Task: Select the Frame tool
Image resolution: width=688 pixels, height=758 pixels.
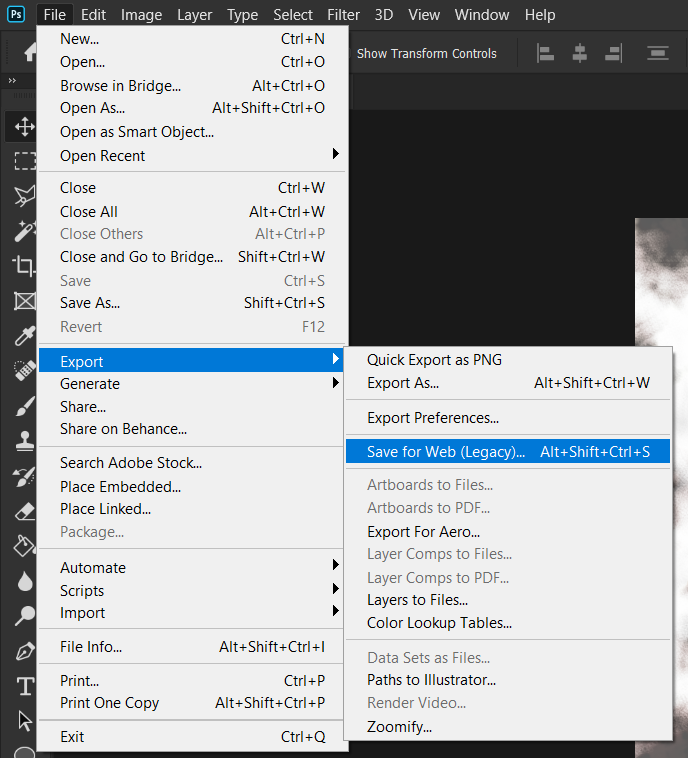Action: tap(25, 301)
